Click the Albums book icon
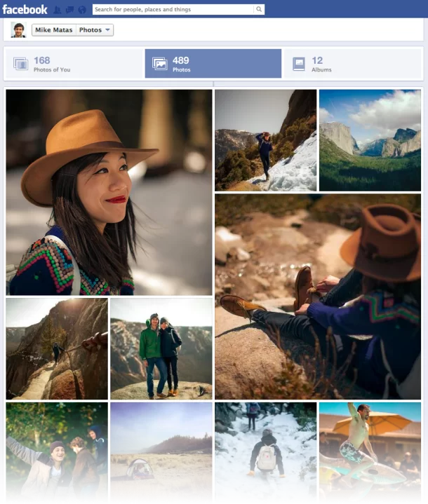Image resolution: width=428 pixels, height=504 pixels. [299, 64]
